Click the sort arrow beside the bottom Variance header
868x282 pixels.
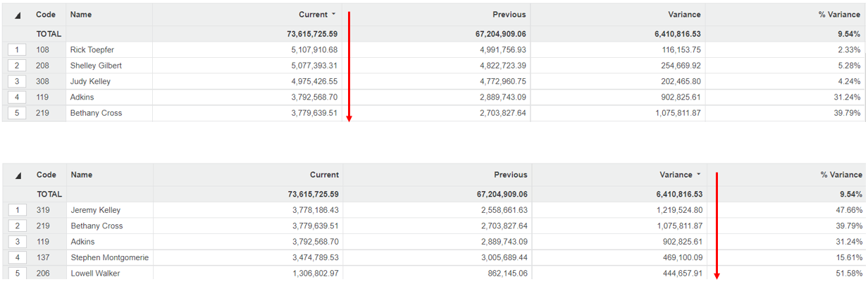point(698,175)
